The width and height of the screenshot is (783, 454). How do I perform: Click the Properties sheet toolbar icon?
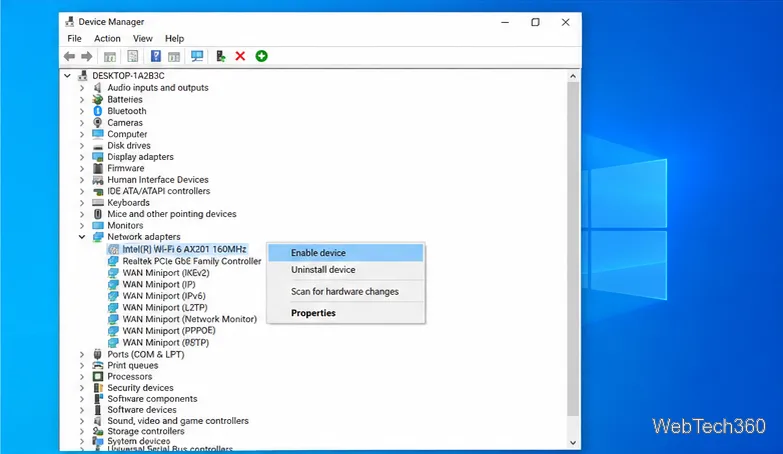pyautogui.click(x=133, y=56)
